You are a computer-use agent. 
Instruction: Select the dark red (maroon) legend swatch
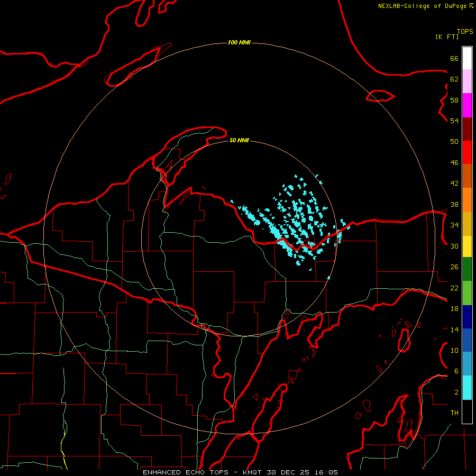[467, 129]
